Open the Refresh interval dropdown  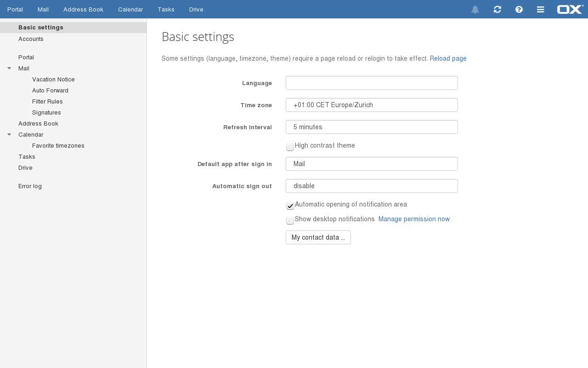click(372, 127)
